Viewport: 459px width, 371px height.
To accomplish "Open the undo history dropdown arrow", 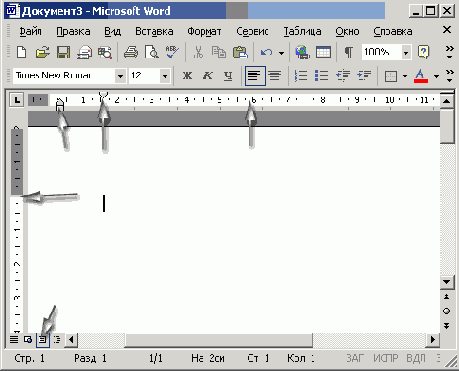I will (x=281, y=53).
